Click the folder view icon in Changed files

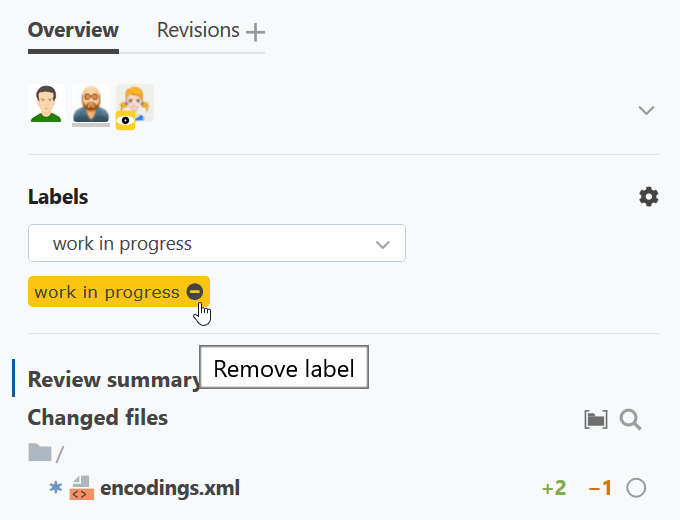[x=596, y=419]
